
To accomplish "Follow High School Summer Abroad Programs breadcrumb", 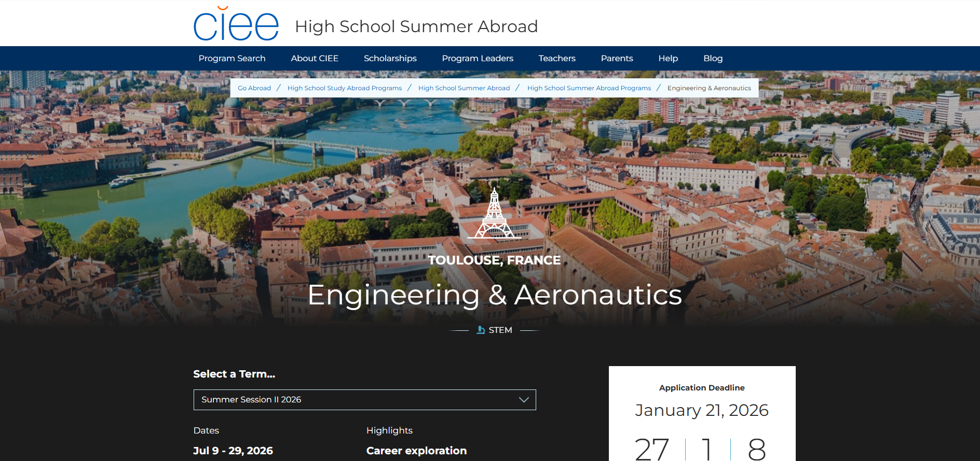I will pos(589,88).
